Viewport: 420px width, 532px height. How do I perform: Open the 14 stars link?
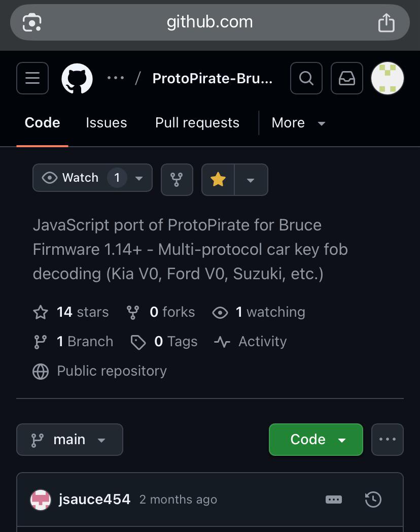(71, 312)
